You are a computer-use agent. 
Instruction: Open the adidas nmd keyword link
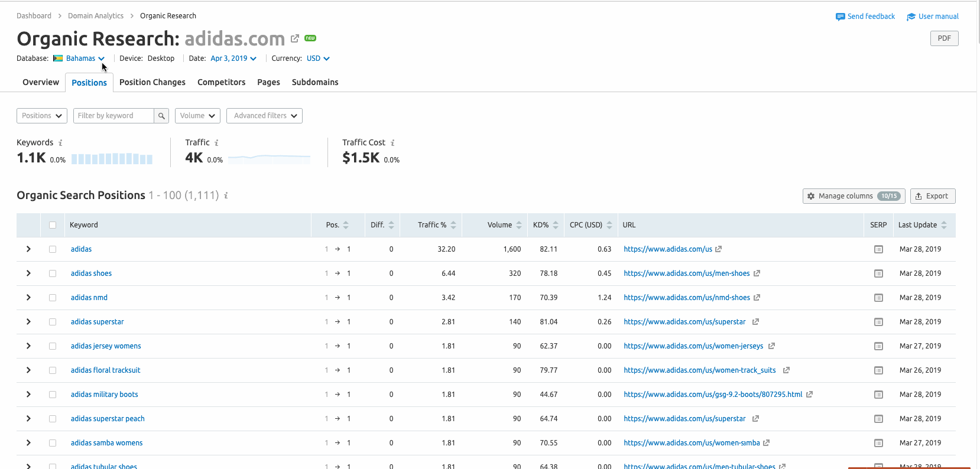[x=89, y=298]
